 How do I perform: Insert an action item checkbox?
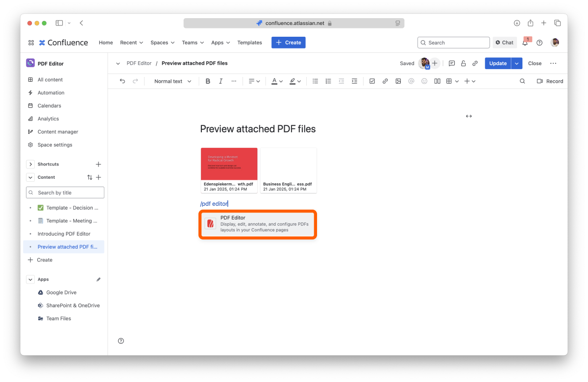[372, 81]
